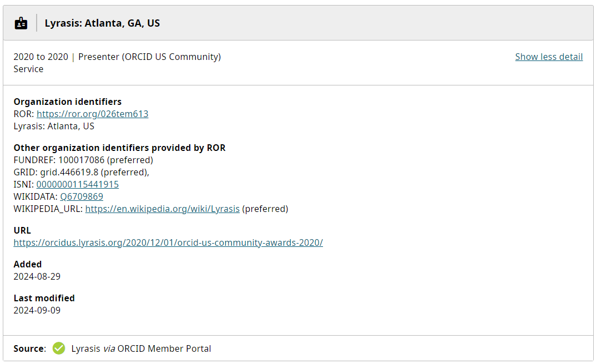Click the Lyrasis source name
The width and height of the screenshot is (596, 364).
[x=85, y=348]
